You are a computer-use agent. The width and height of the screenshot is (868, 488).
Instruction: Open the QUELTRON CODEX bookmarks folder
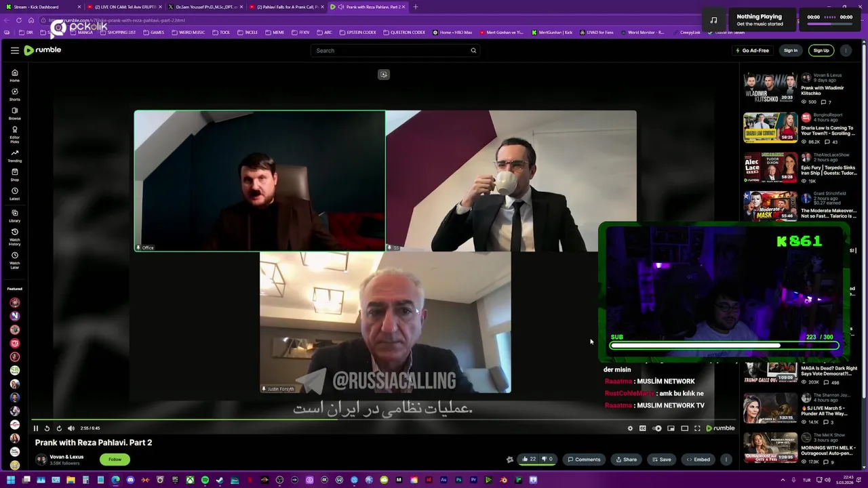point(403,33)
